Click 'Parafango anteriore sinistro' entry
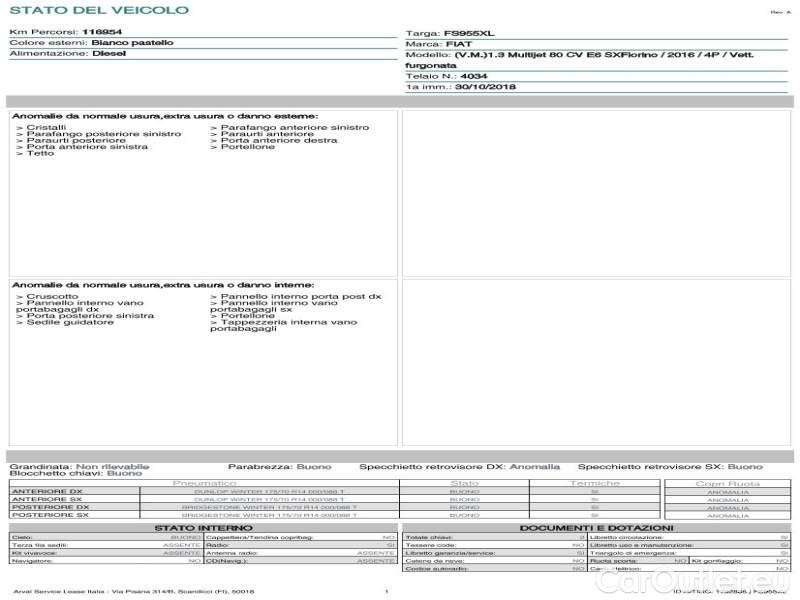Viewport: 800px width, 600px height. [290, 128]
